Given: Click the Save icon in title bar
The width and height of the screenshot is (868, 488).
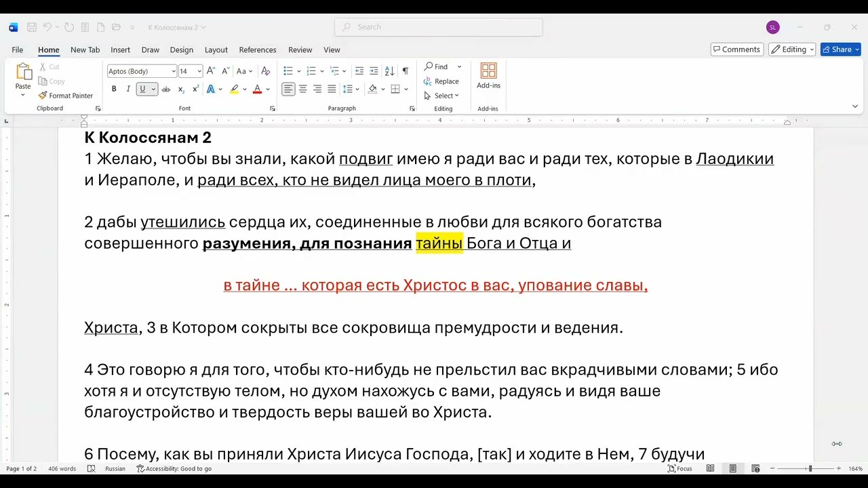Looking at the screenshot, I should point(31,27).
